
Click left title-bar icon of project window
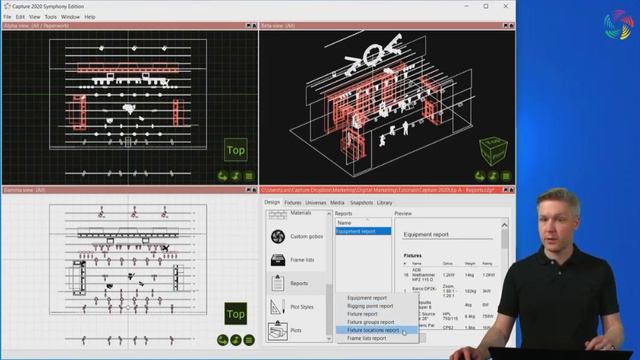[505, 190]
